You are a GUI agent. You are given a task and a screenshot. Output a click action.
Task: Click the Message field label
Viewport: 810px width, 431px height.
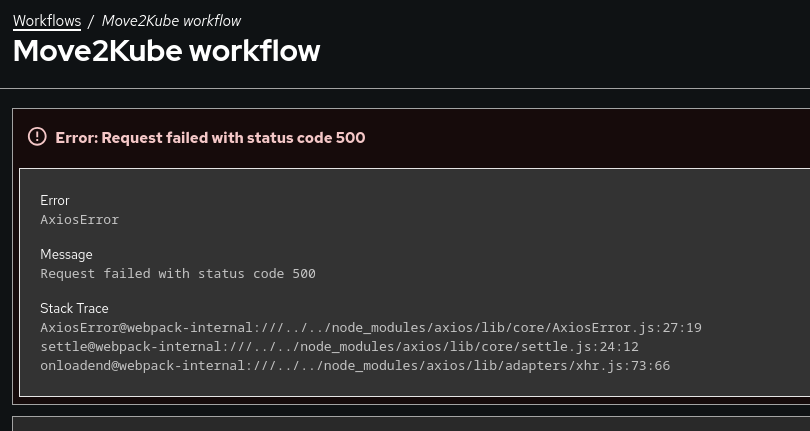tap(66, 254)
